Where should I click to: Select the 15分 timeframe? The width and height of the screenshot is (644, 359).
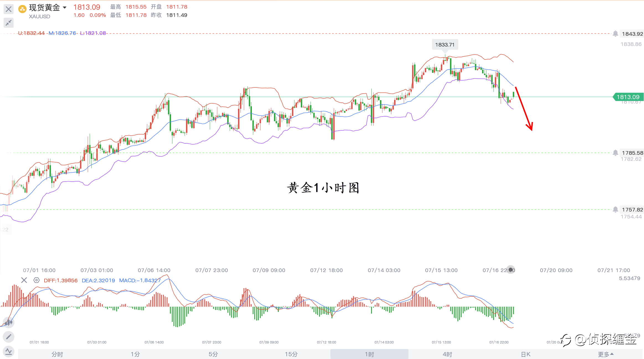tap(291, 354)
